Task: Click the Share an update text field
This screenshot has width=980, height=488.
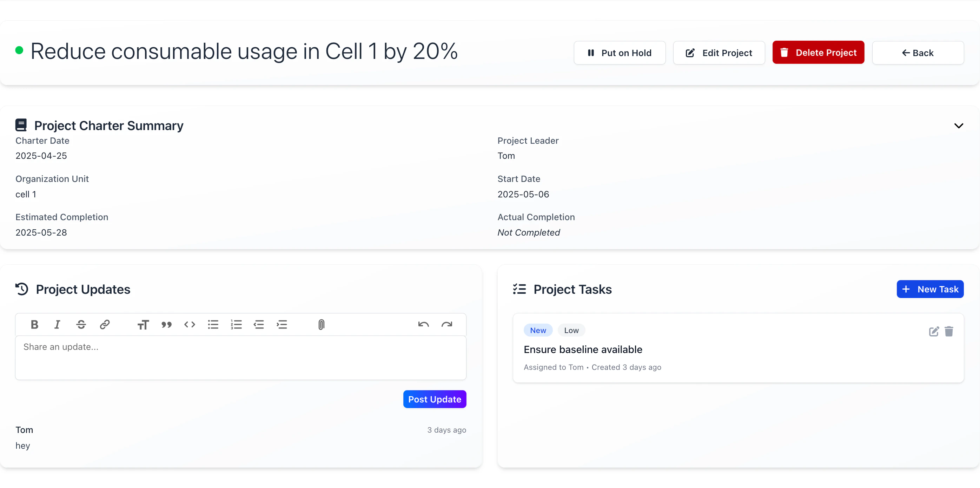Action: (x=240, y=357)
